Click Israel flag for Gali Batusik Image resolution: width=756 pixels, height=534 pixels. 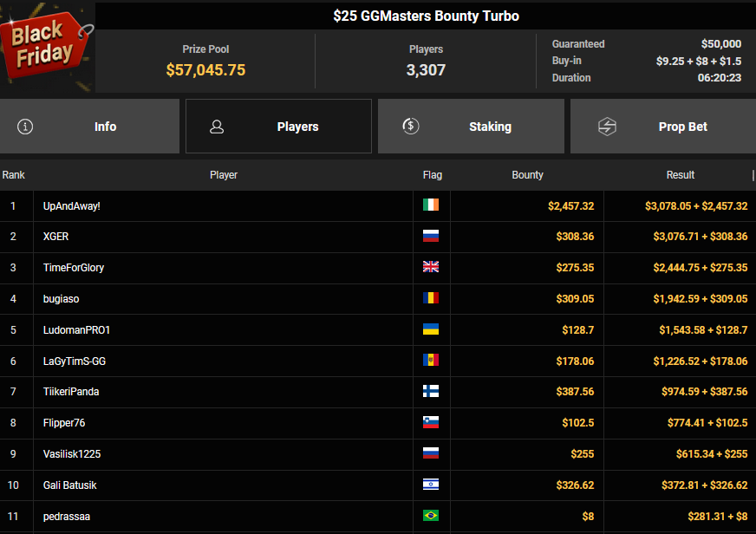[x=430, y=485]
